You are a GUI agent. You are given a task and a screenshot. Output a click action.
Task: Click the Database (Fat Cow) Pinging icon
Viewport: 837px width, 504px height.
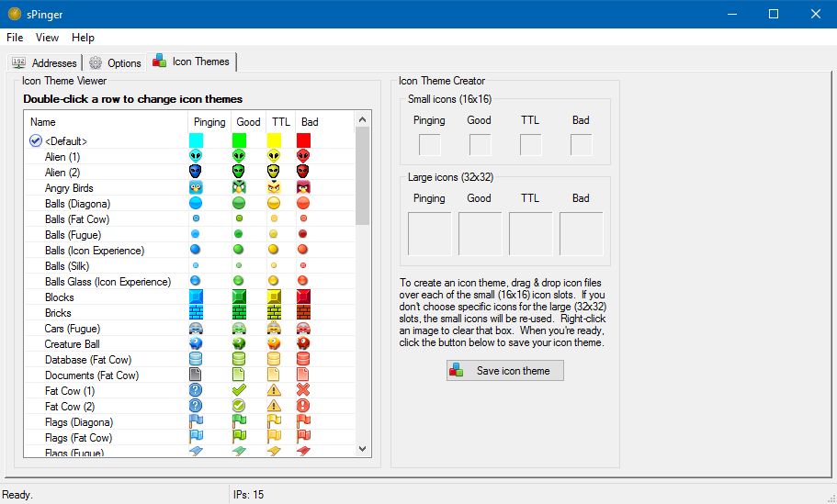click(196, 359)
